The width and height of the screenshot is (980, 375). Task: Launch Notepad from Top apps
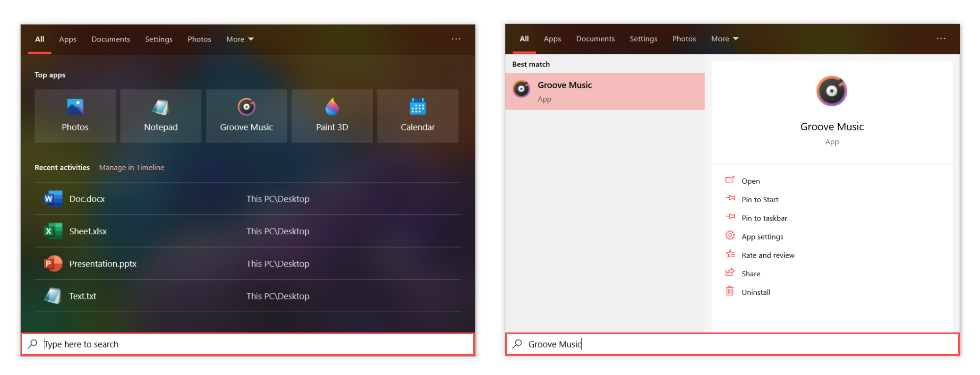pyautogui.click(x=161, y=116)
